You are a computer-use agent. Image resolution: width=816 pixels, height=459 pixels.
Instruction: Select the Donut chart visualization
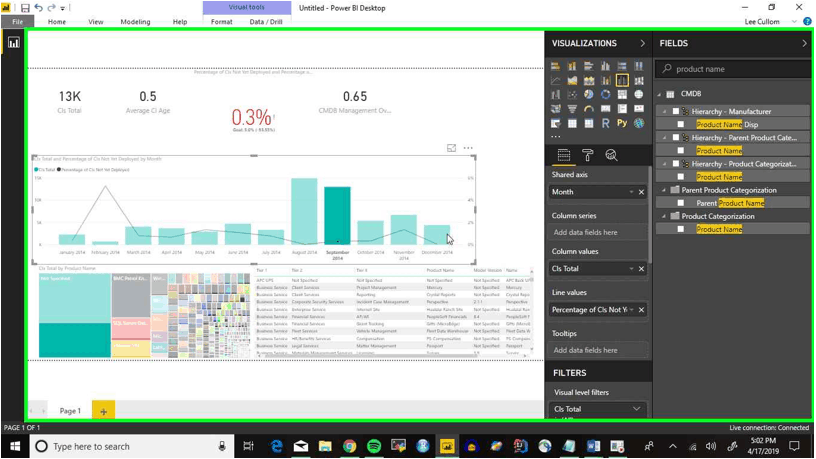click(605, 95)
